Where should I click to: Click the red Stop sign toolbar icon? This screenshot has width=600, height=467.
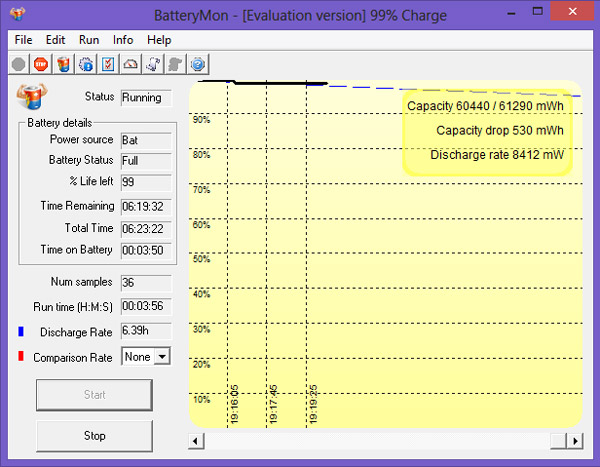40,63
